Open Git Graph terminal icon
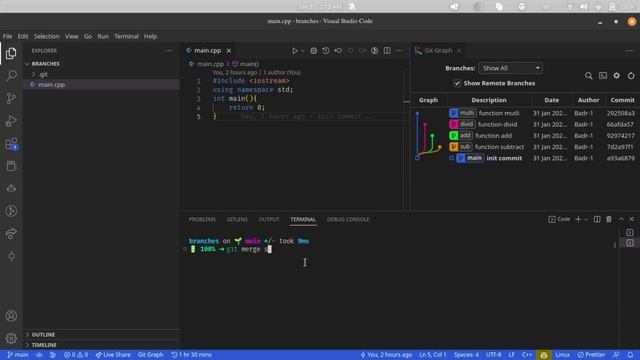640x360 pixels. click(603, 76)
